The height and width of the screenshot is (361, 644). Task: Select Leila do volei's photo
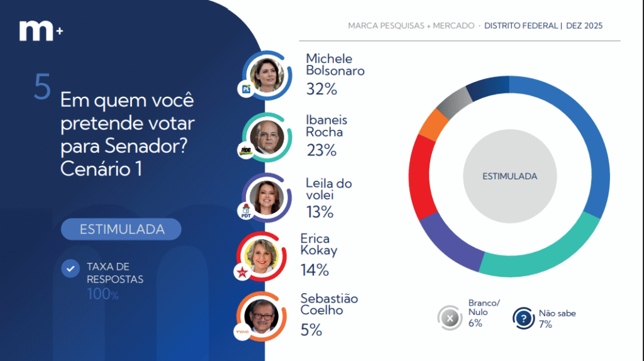[x=268, y=197]
